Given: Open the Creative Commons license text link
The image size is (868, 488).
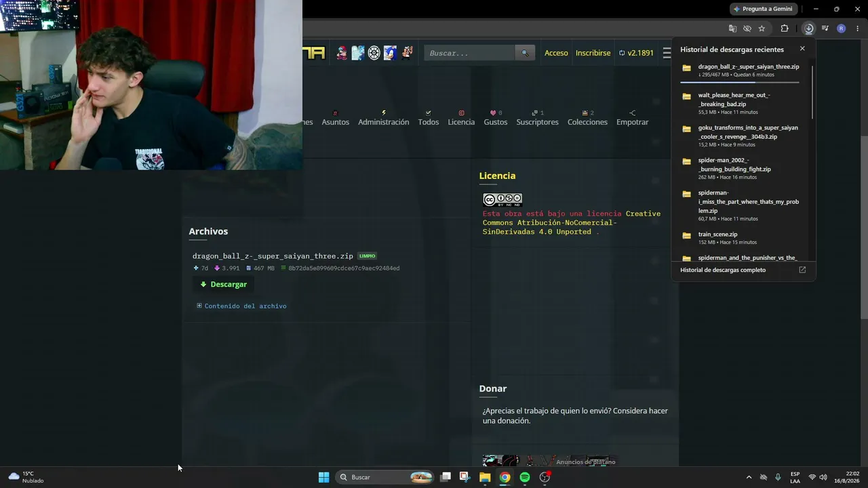Looking at the screenshot, I should pyautogui.click(x=572, y=222).
